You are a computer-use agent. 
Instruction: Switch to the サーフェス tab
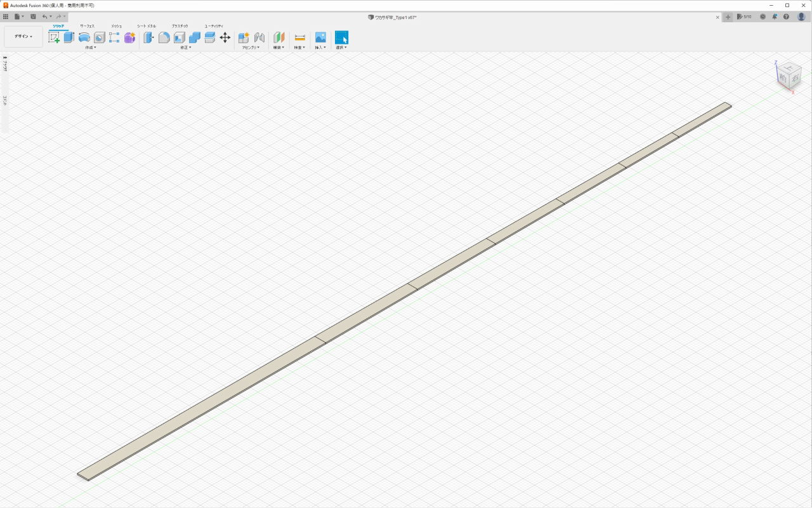tap(87, 26)
